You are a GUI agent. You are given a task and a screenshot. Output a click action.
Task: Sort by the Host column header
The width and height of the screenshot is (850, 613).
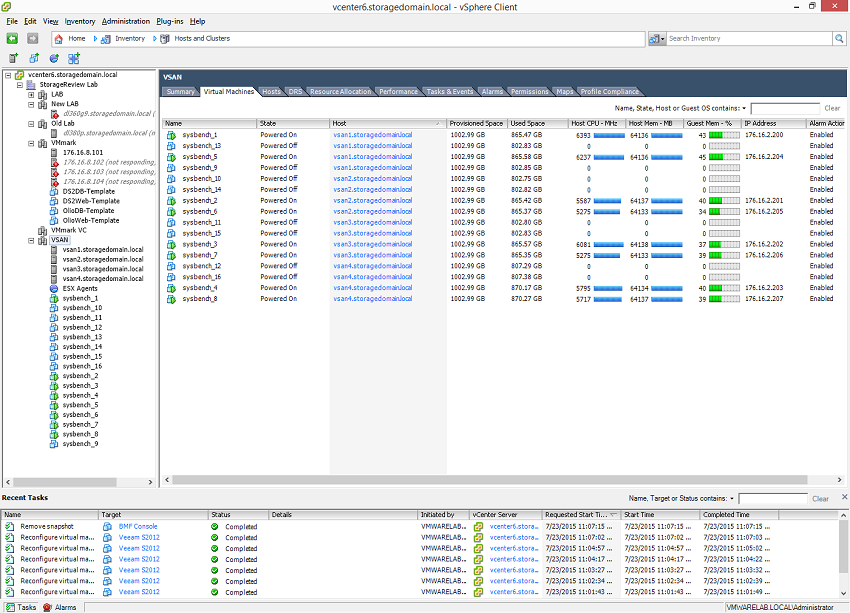(x=388, y=124)
